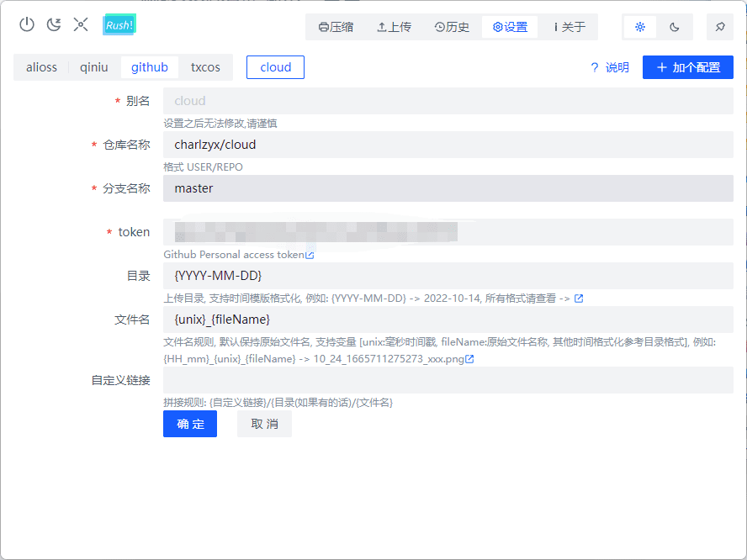Go to the 上传 upload tab
Image resolution: width=747 pixels, height=560 pixels.
click(x=394, y=27)
